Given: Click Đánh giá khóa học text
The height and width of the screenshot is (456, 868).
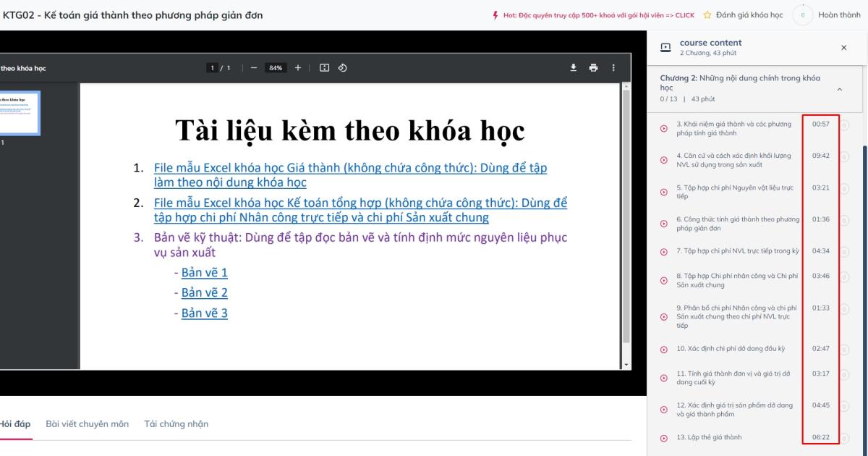Looking at the screenshot, I should [749, 15].
